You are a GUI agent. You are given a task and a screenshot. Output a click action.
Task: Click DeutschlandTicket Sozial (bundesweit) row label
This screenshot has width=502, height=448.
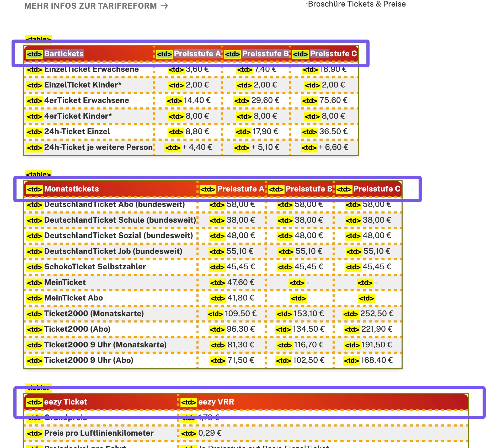click(x=119, y=236)
